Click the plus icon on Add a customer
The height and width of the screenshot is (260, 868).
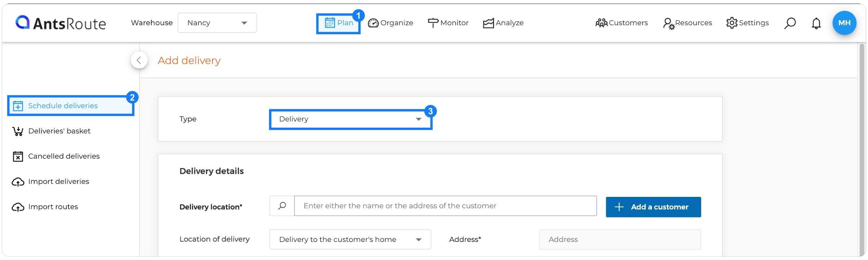(x=619, y=207)
